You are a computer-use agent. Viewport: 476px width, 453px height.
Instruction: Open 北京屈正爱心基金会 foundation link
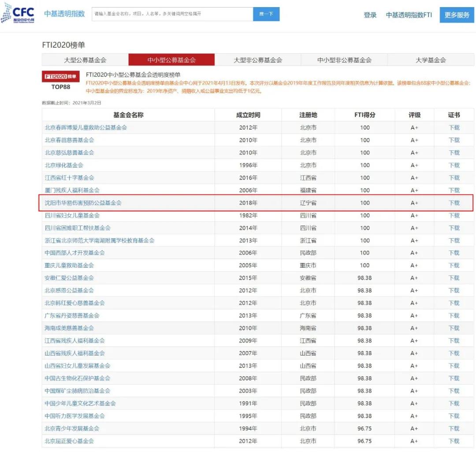(x=69, y=441)
